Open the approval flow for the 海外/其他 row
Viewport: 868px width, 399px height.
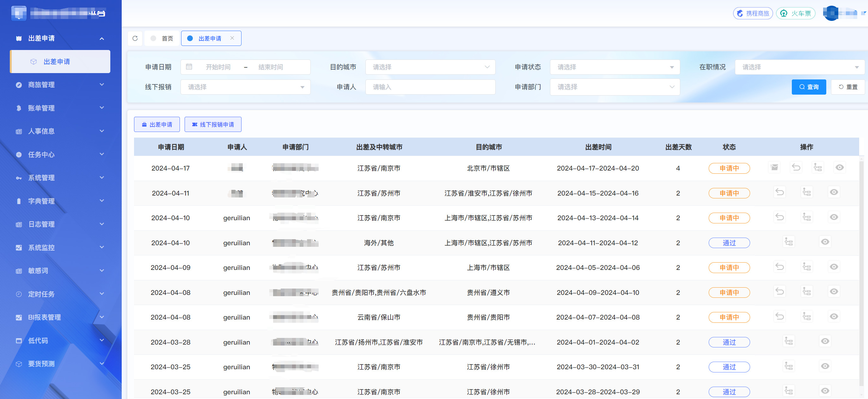click(x=789, y=242)
